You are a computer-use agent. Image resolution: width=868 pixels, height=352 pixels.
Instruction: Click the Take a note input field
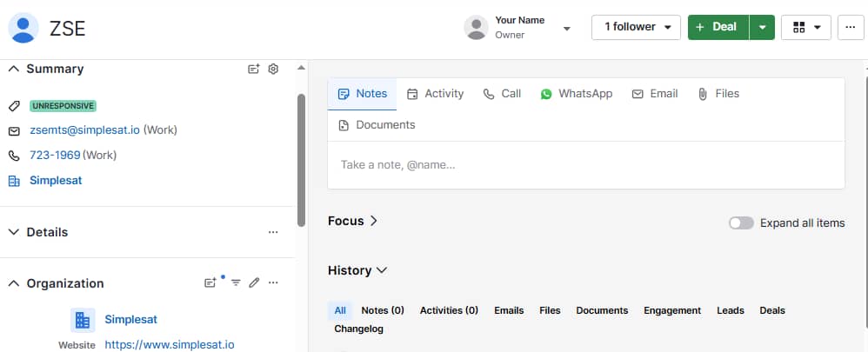pyautogui.click(x=586, y=165)
